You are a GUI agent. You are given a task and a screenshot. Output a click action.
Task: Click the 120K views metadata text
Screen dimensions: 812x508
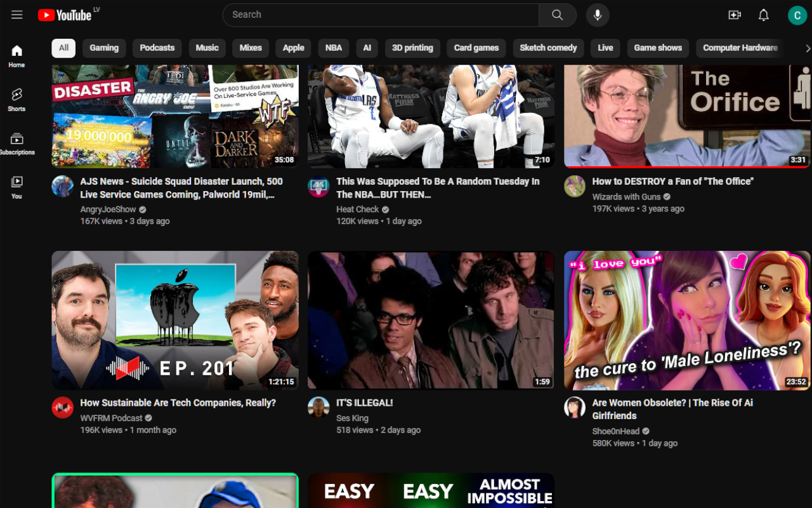pos(357,222)
